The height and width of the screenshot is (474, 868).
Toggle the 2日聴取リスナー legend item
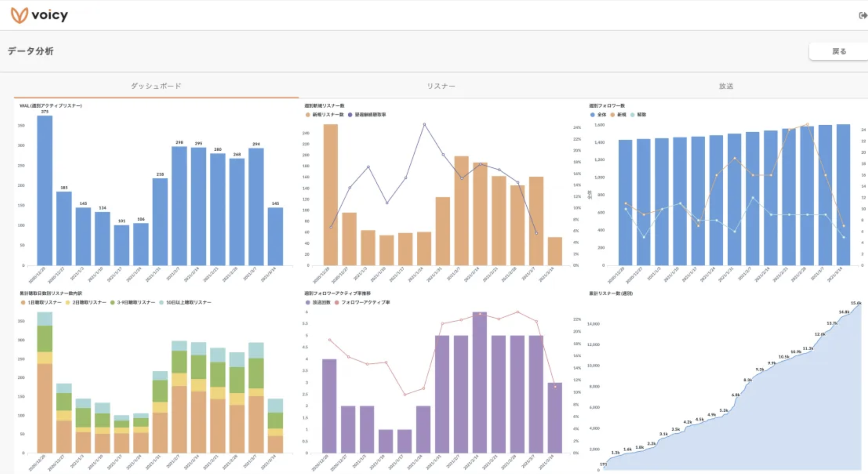click(86, 303)
